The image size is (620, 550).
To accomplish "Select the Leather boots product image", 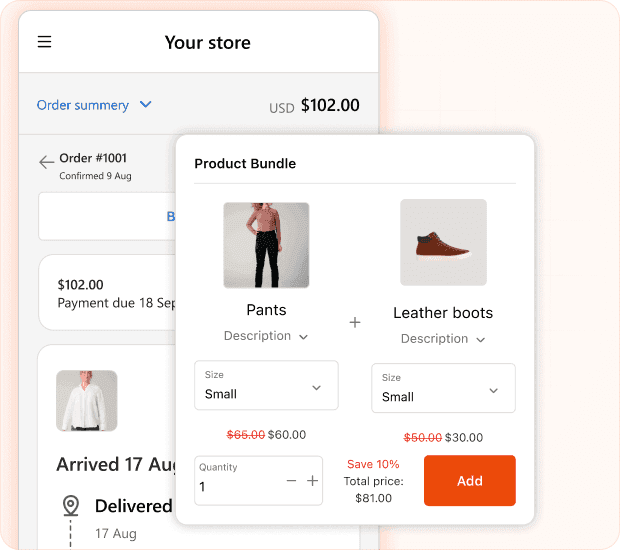I will [x=443, y=242].
